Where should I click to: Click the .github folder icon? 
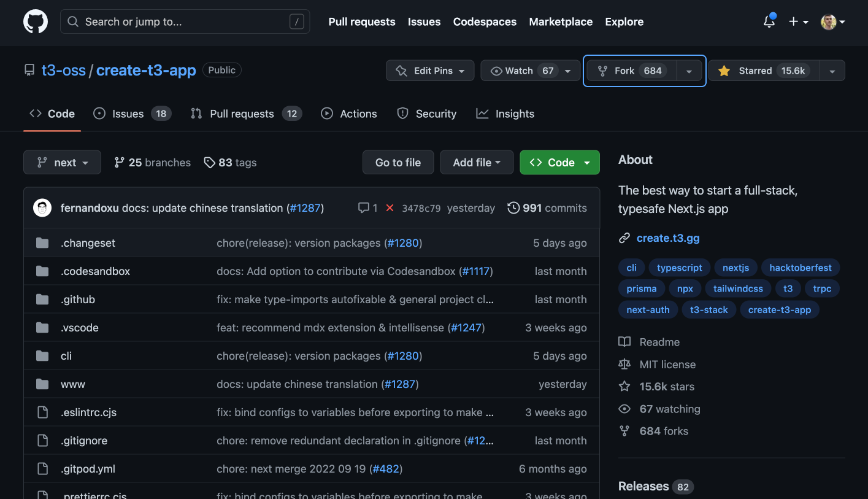pyautogui.click(x=42, y=300)
